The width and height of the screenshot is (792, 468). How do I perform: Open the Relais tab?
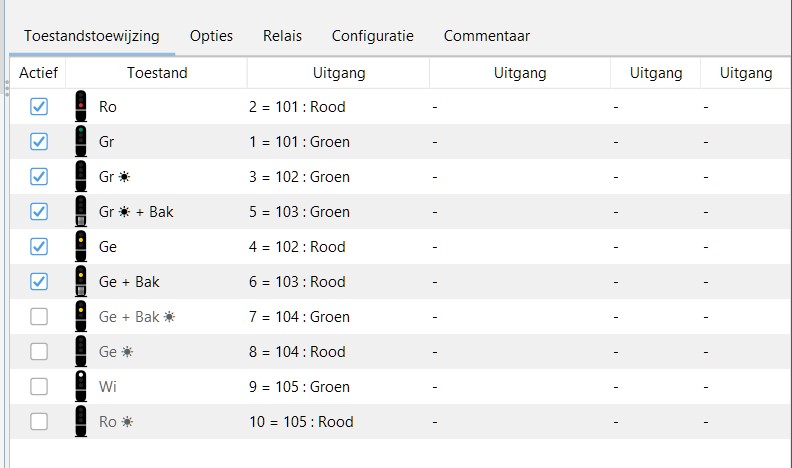tap(282, 36)
